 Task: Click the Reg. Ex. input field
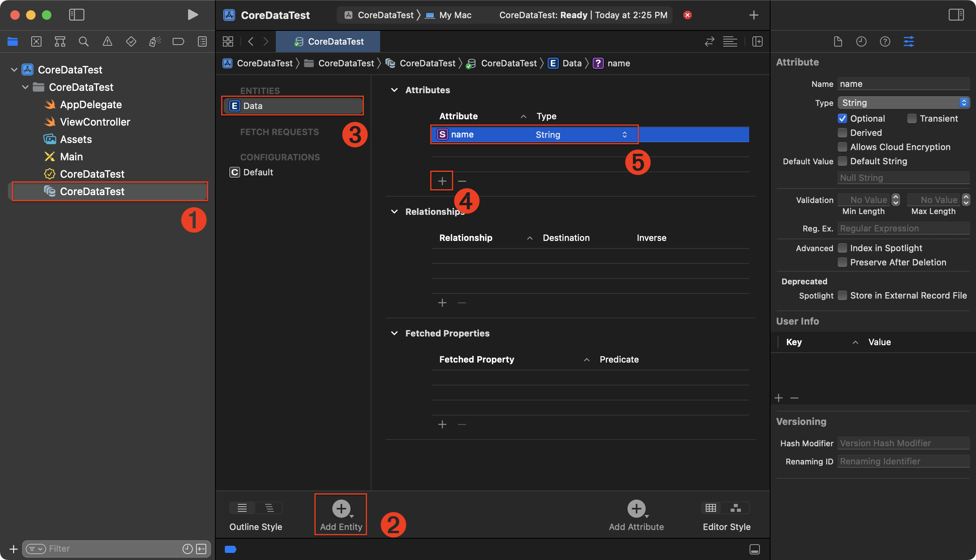click(x=903, y=228)
